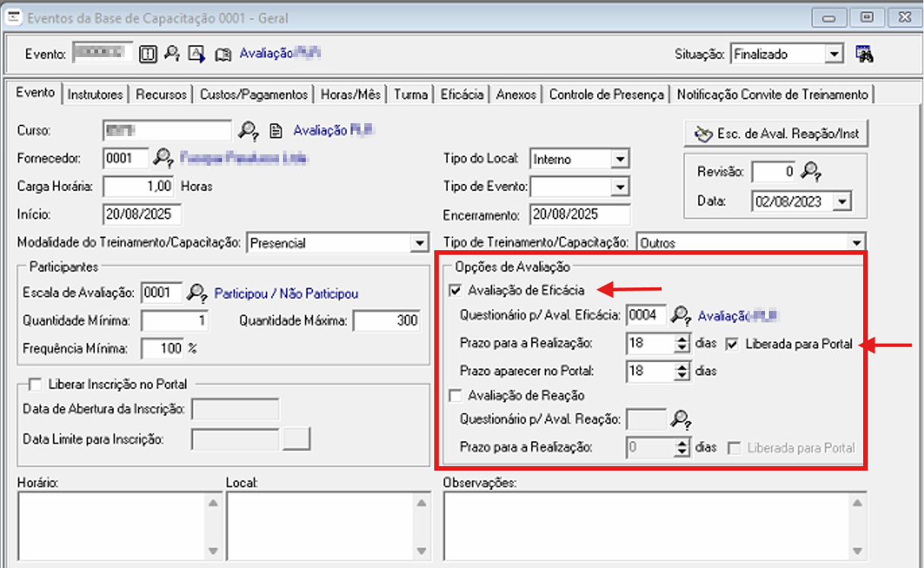Toggle the Liberar Inscrição no Portal checkbox

click(34, 384)
